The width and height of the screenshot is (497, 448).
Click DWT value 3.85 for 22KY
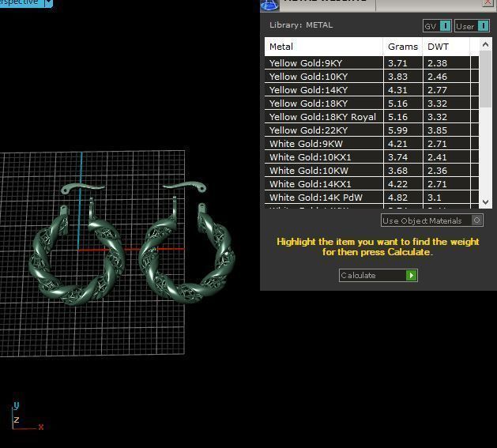pos(437,130)
